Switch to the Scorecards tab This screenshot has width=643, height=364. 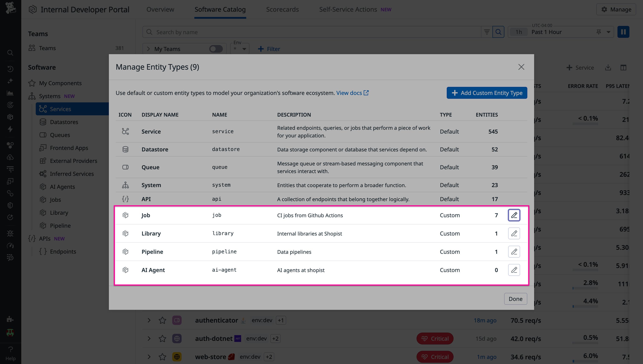pyautogui.click(x=282, y=9)
